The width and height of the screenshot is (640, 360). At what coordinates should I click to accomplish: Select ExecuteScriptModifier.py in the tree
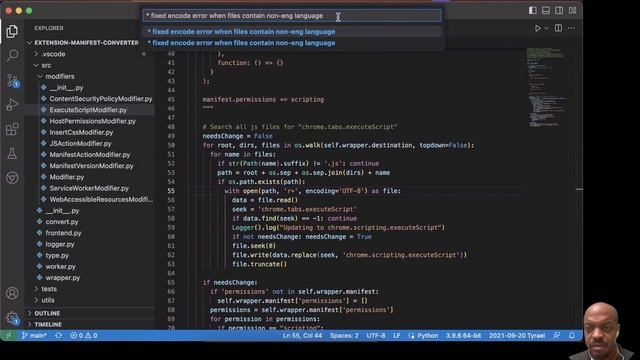pyautogui.click(x=88, y=110)
